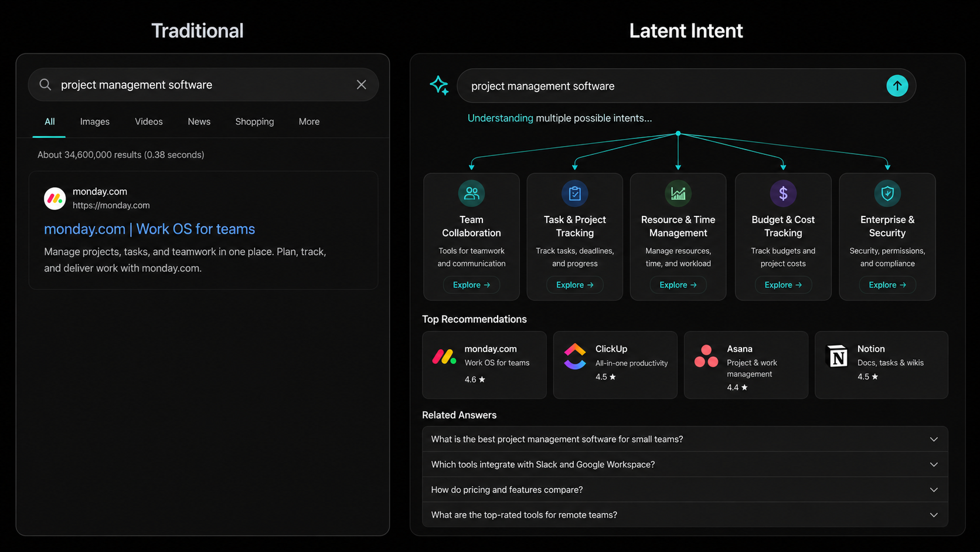Explore the Task & Project Tracking intent

coord(574,285)
